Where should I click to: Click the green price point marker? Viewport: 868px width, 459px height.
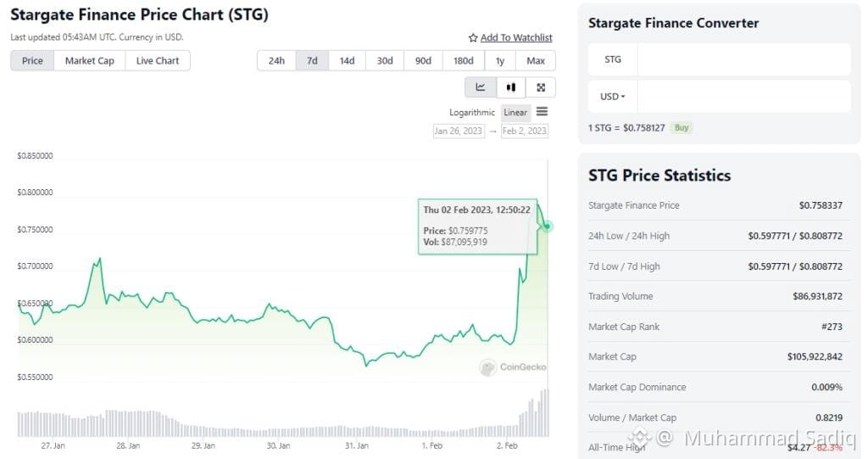(x=548, y=227)
